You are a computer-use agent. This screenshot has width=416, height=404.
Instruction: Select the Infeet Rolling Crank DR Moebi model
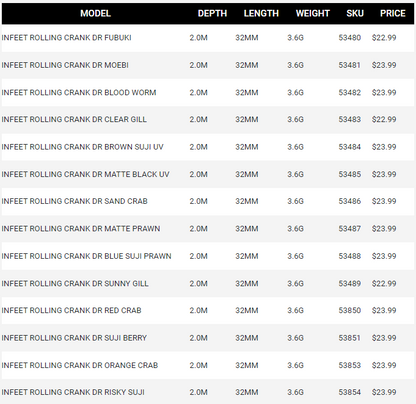click(65, 65)
